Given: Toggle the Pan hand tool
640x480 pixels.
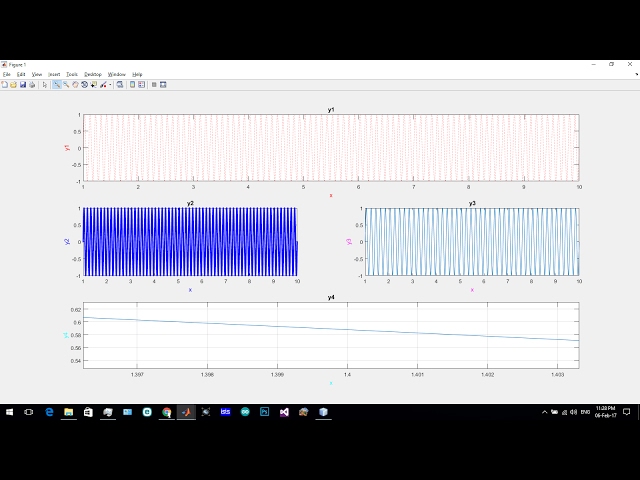Looking at the screenshot, I should pos(75,84).
